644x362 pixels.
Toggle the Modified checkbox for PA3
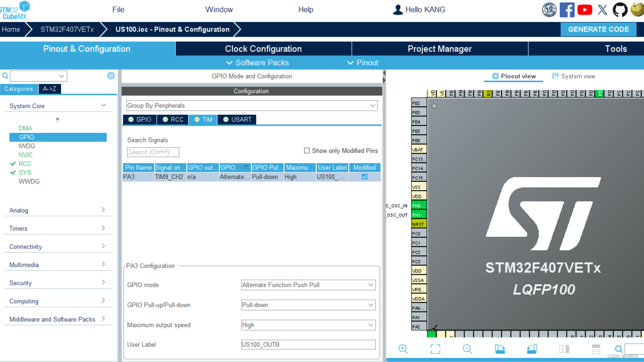click(x=365, y=177)
